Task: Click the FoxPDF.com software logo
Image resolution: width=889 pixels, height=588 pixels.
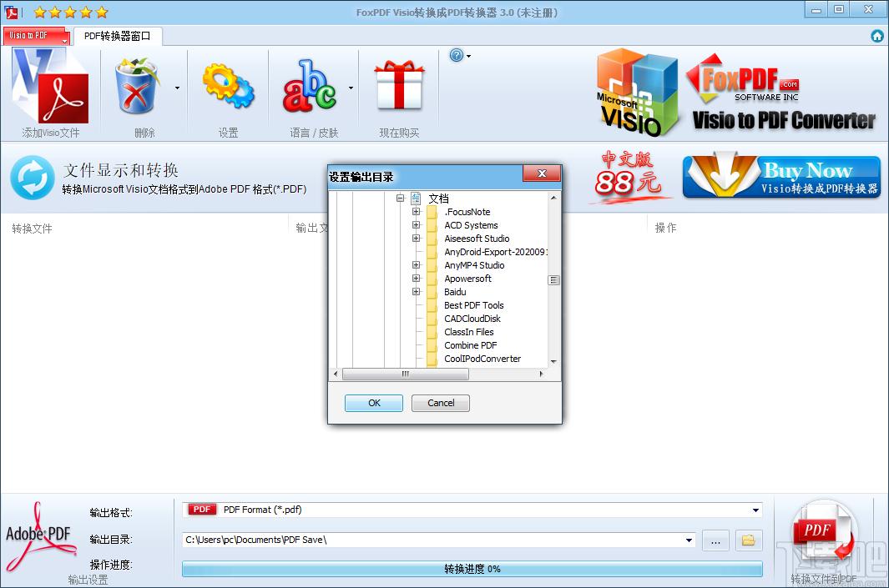Action: click(743, 79)
